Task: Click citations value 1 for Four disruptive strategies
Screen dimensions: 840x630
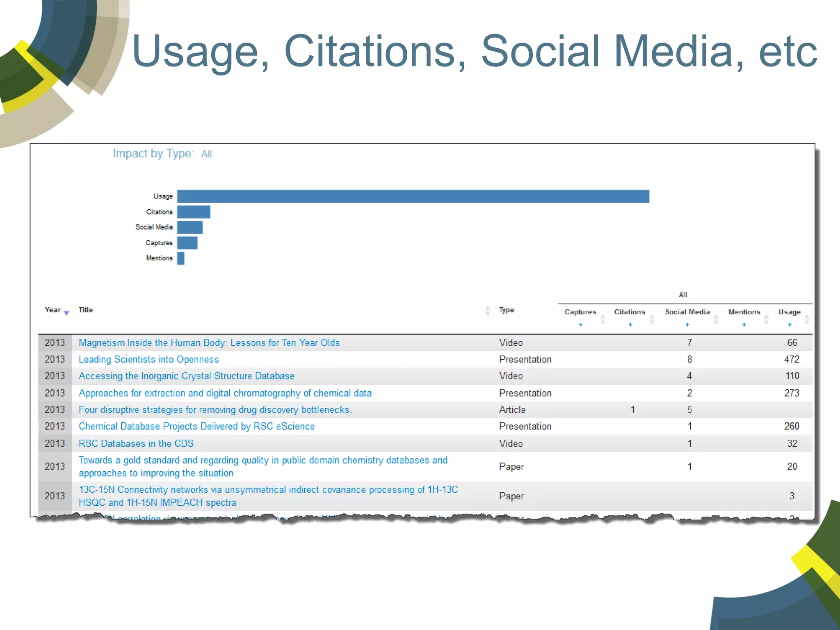Action: pos(633,410)
